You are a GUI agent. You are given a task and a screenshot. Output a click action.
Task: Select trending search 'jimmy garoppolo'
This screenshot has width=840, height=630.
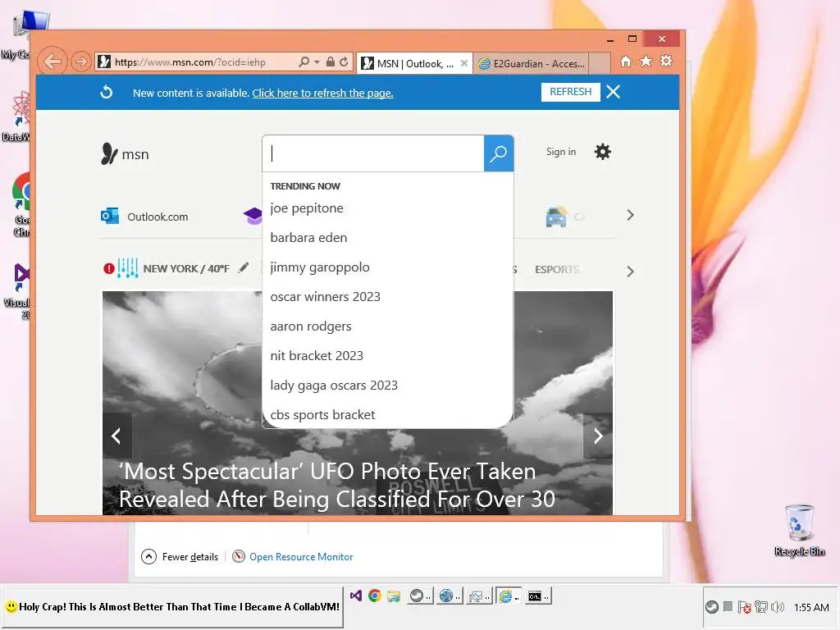320,267
